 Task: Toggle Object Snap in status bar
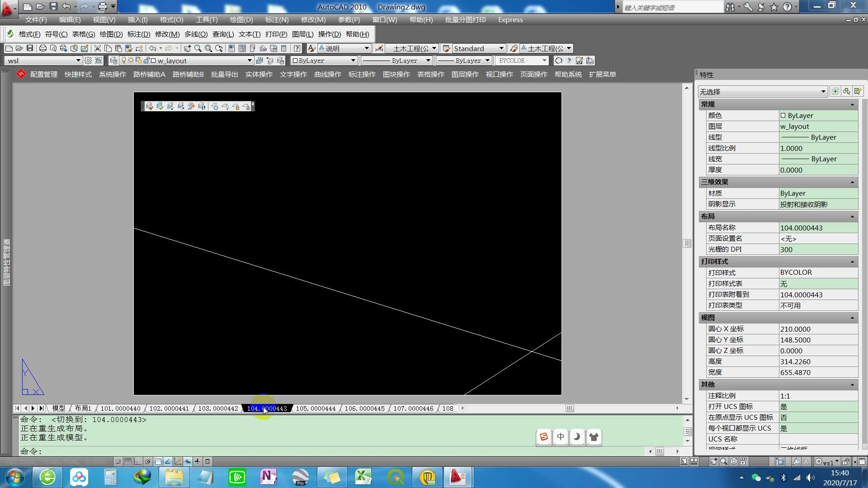click(x=158, y=461)
